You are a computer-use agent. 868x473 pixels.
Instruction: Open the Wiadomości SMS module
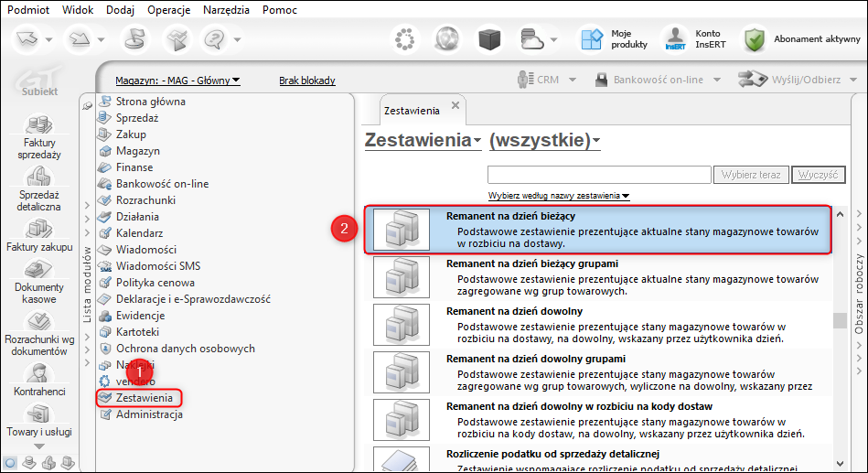pos(157,266)
